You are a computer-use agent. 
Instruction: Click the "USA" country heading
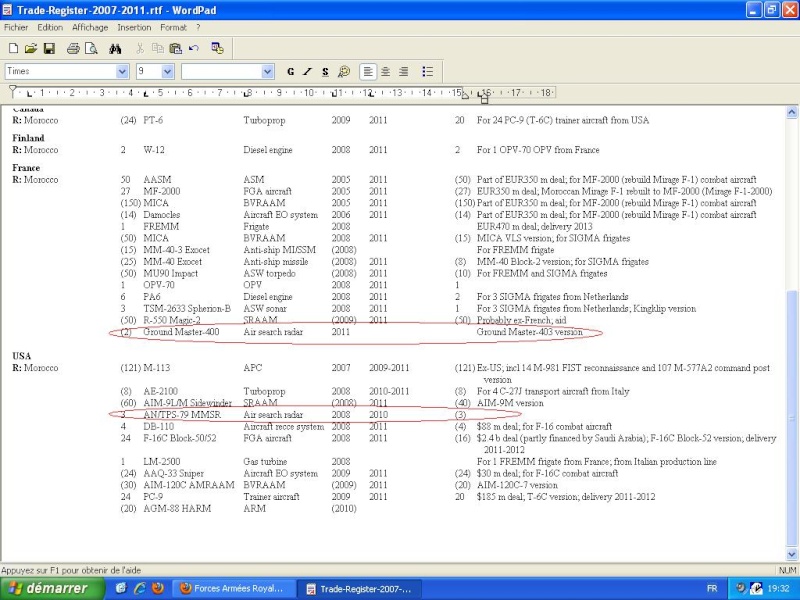tap(21, 356)
